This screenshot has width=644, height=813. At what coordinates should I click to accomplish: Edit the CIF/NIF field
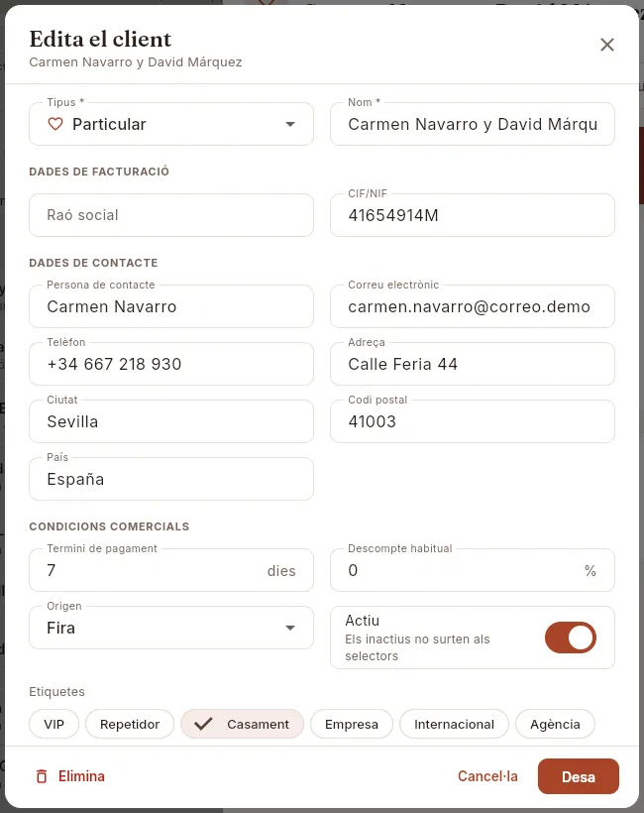coord(473,215)
